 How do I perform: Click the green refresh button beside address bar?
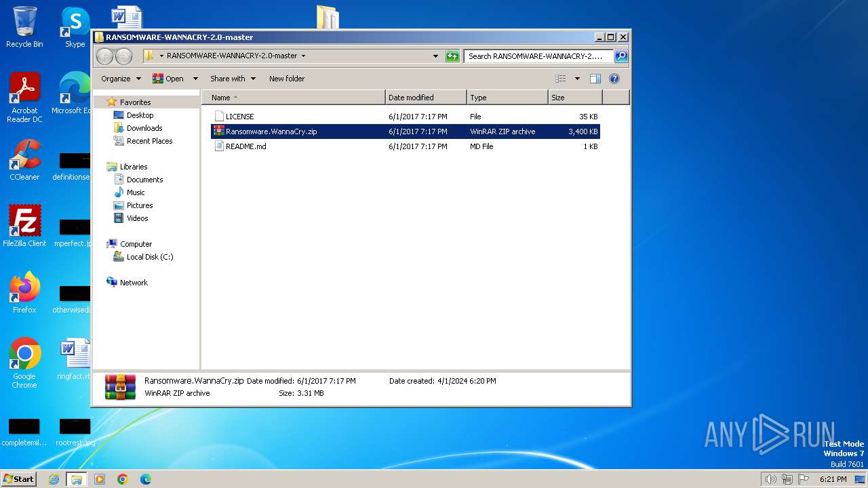click(x=452, y=56)
